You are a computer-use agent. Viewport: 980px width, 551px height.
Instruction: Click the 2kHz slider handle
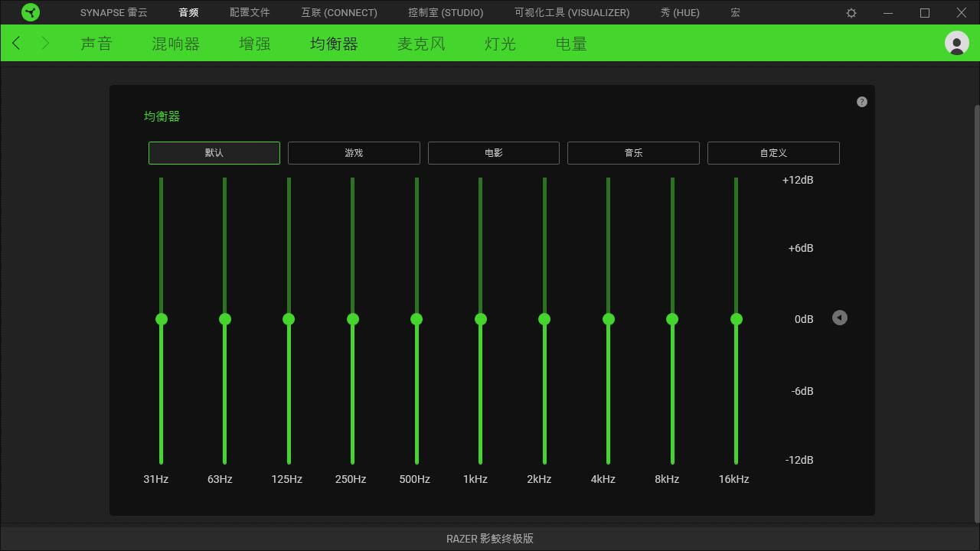[x=544, y=319]
